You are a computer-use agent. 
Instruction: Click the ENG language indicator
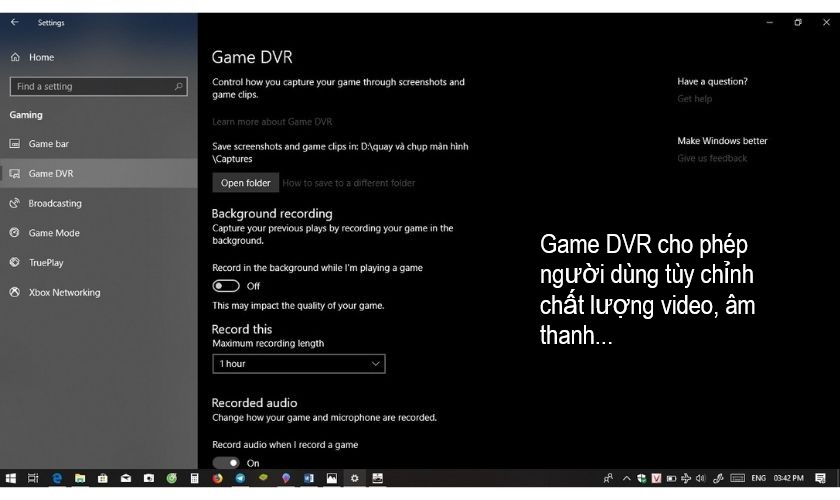[760, 478]
